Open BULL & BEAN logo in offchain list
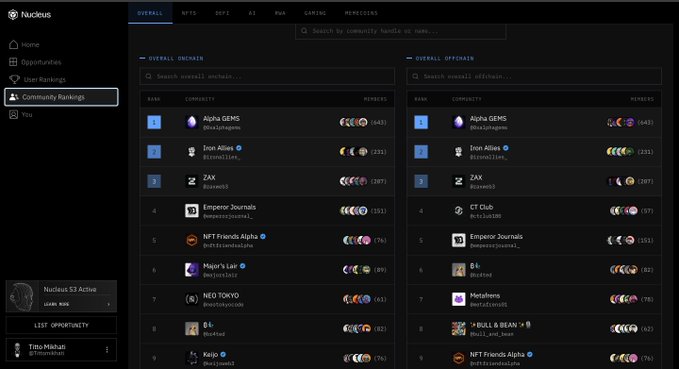 [458, 328]
